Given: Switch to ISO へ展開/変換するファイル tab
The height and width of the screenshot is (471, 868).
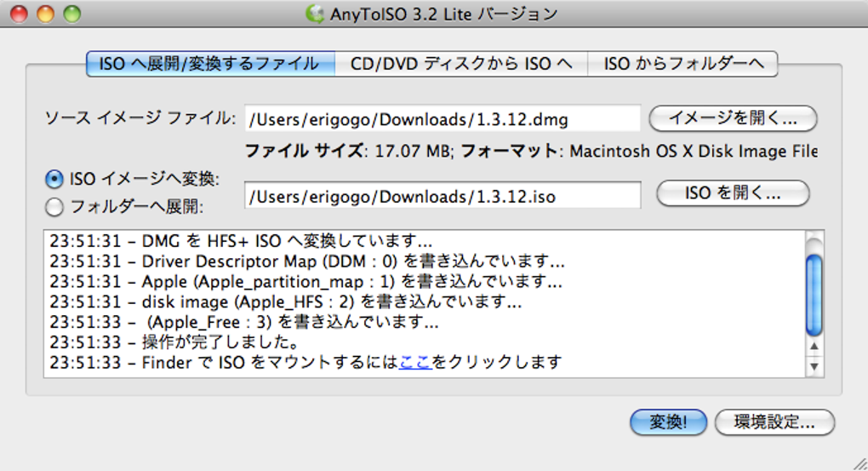Looking at the screenshot, I should point(210,64).
